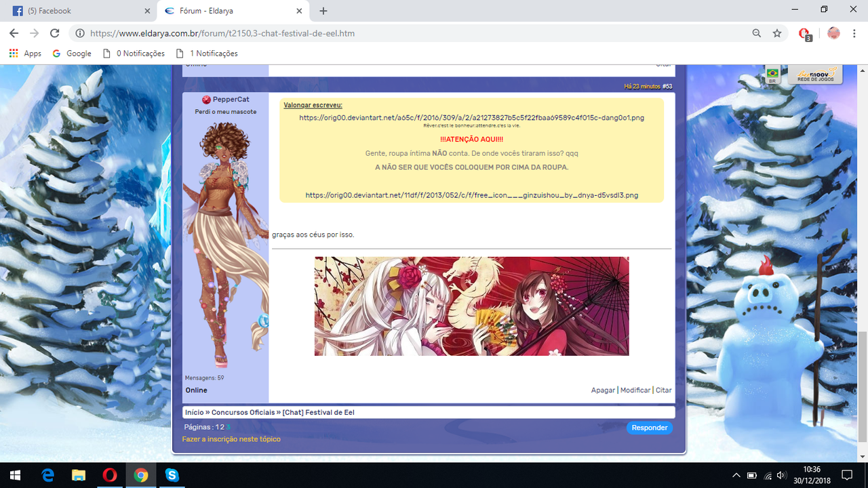868x488 pixels.
Task: Click the zoom magnifier icon in address bar
Action: click(x=757, y=33)
